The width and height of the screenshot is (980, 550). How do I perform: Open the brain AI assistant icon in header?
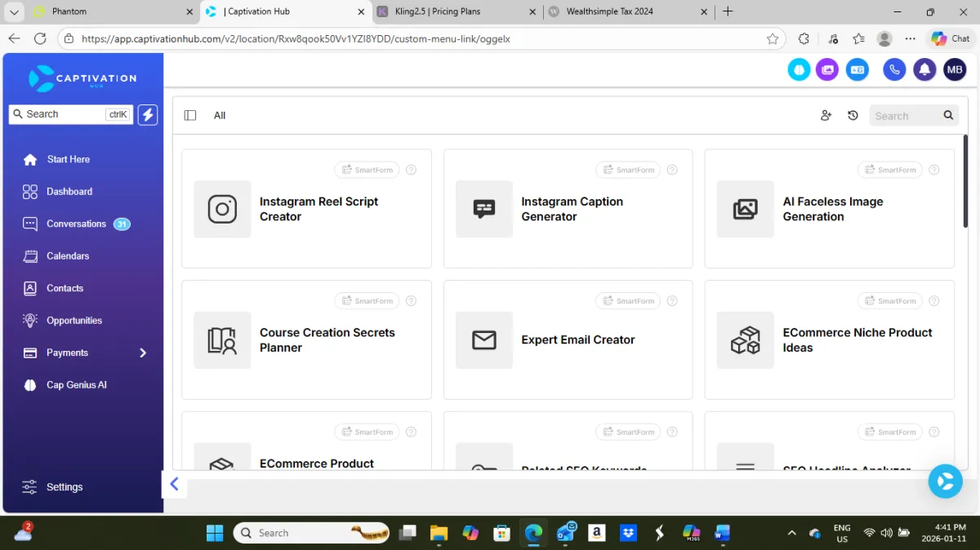[x=799, y=70]
